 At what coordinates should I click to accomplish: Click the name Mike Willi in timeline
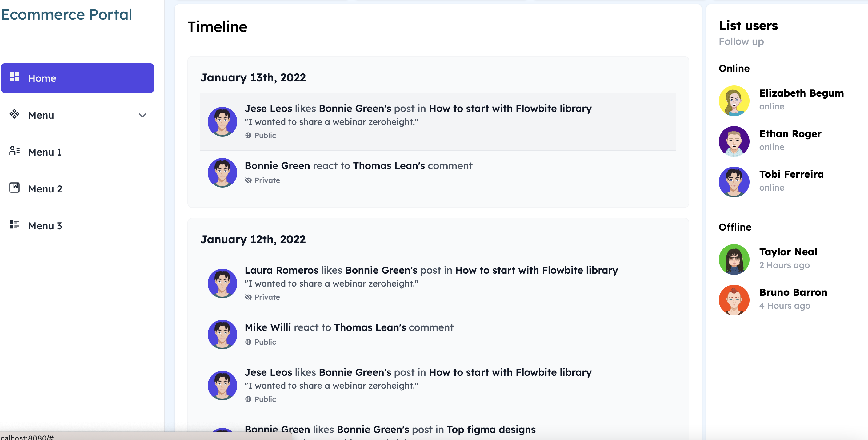pos(268,327)
